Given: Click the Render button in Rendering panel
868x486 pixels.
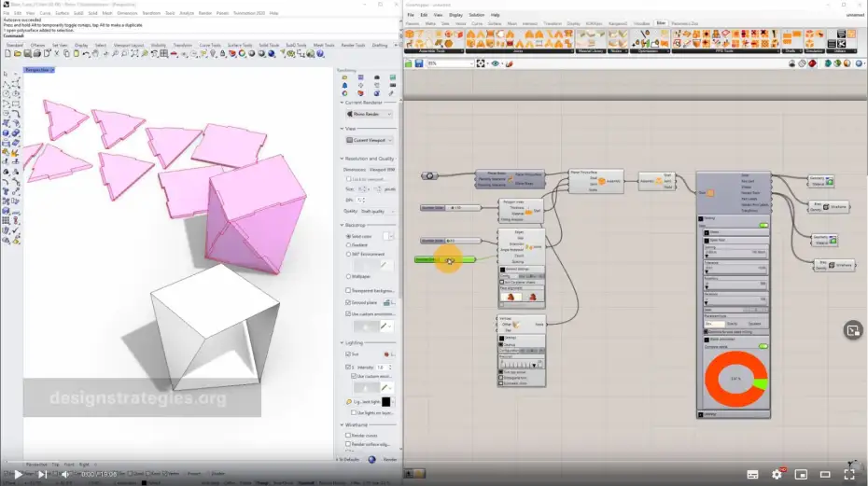Looking at the screenshot, I should (x=390, y=460).
